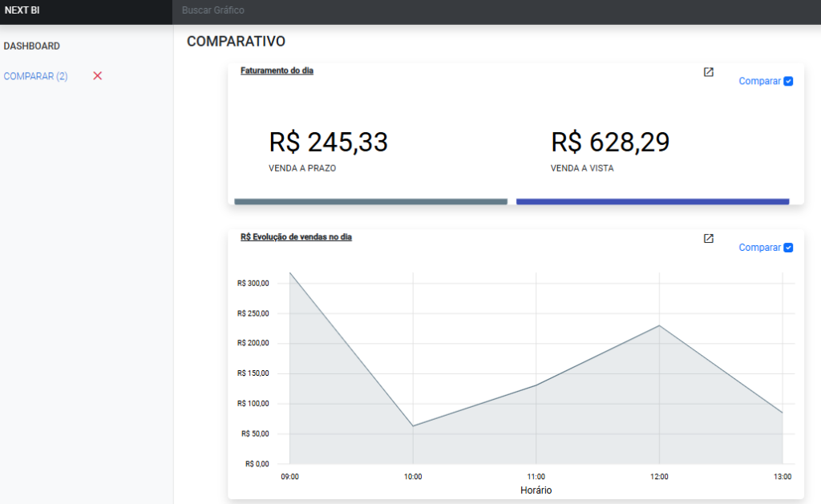Screen dimensions: 821x504
Task: Click the 09:00 axis label
Action: click(290, 477)
